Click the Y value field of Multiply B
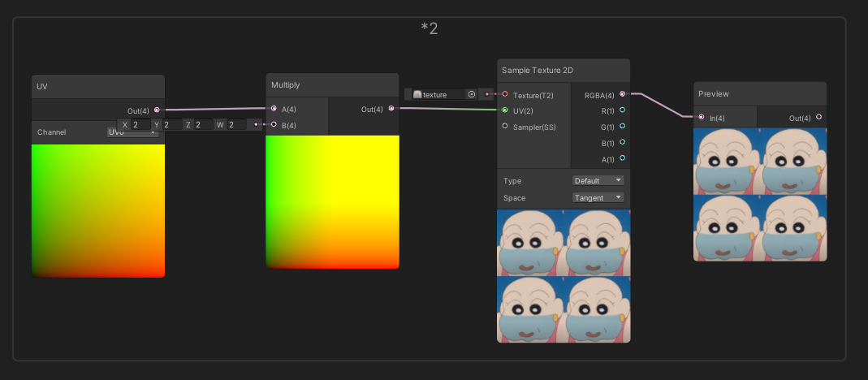Image resolution: width=868 pixels, height=380 pixels. [172, 124]
